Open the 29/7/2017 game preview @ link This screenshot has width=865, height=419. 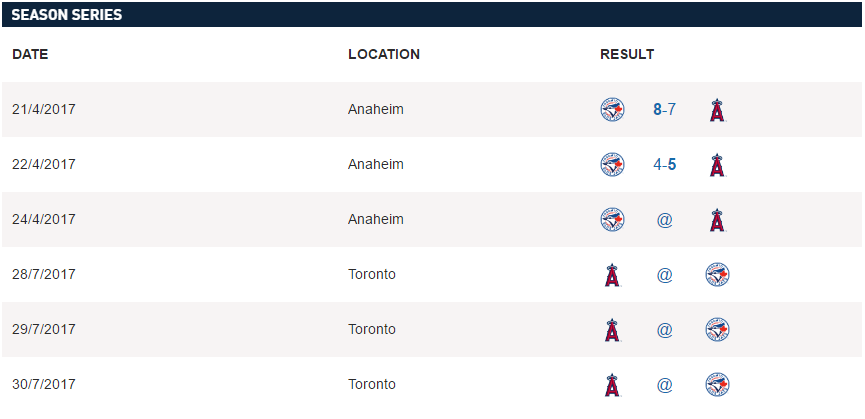pos(664,330)
